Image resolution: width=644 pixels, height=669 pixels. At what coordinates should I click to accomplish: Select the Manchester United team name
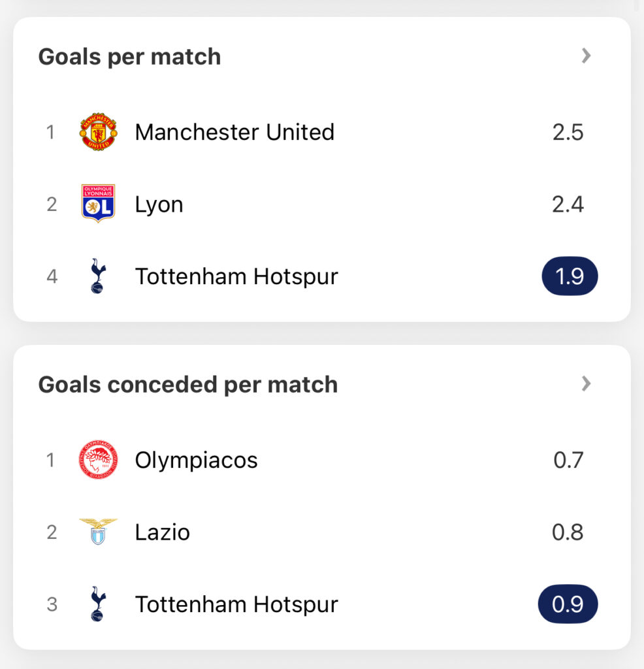(234, 132)
